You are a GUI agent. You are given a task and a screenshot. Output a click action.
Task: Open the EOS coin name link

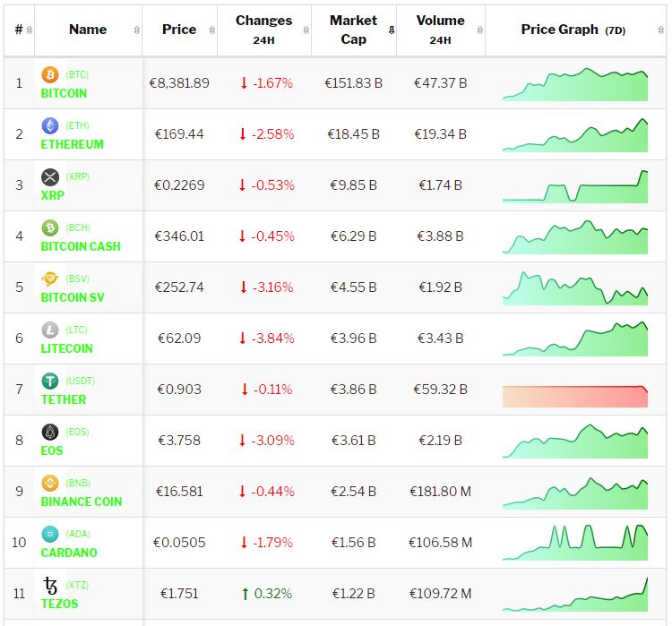coord(52,450)
